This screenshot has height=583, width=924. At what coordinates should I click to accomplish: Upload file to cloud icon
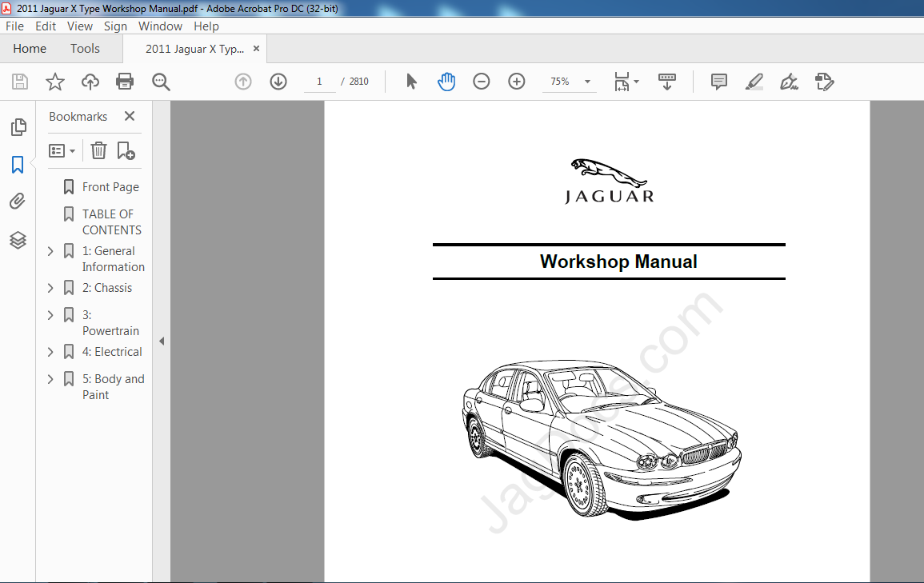click(90, 82)
